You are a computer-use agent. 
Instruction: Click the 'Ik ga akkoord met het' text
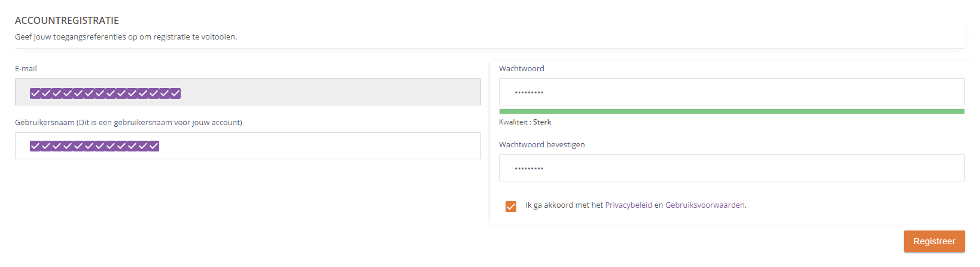click(564, 205)
